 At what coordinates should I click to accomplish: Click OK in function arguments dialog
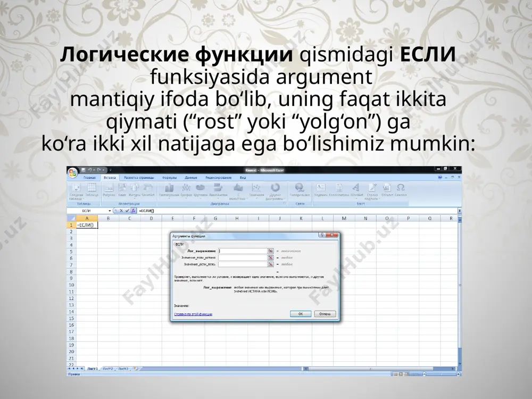point(301,314)
